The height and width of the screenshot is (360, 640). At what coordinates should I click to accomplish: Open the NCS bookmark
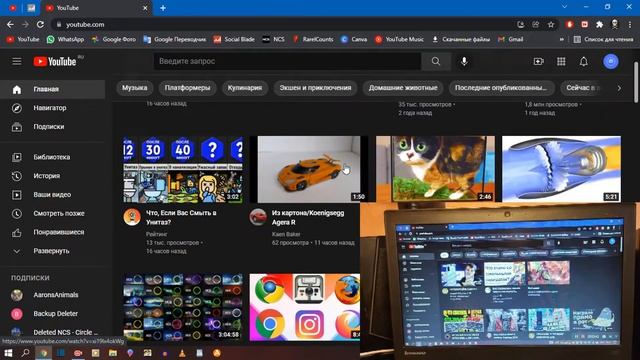tap(273, 40)
